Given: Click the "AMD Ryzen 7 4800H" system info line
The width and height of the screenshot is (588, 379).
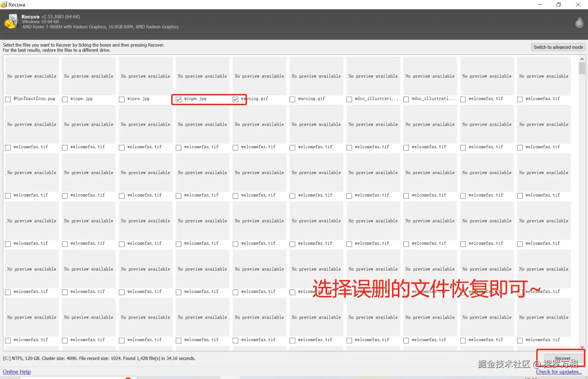Looking at the screenshot, I should coord(100,27).
